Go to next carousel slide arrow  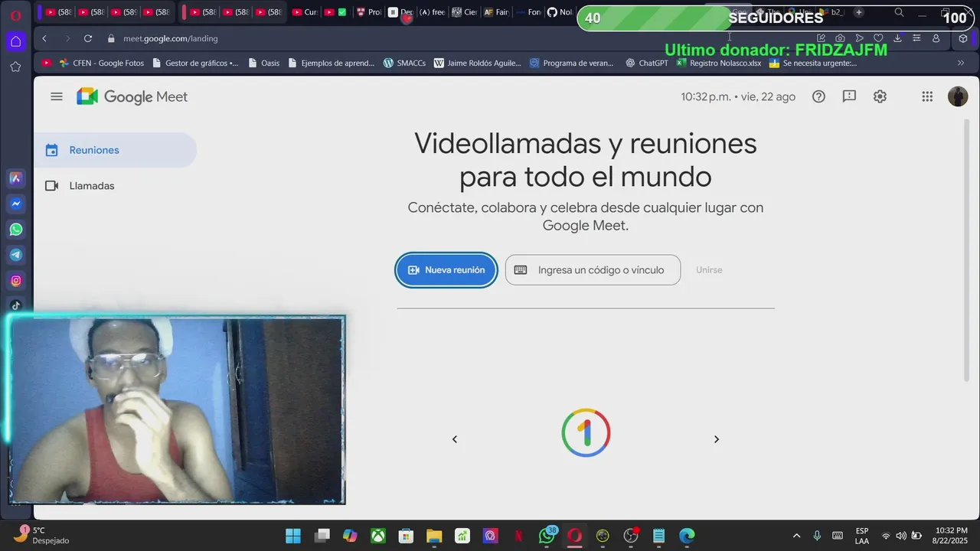tap(717, 439)
